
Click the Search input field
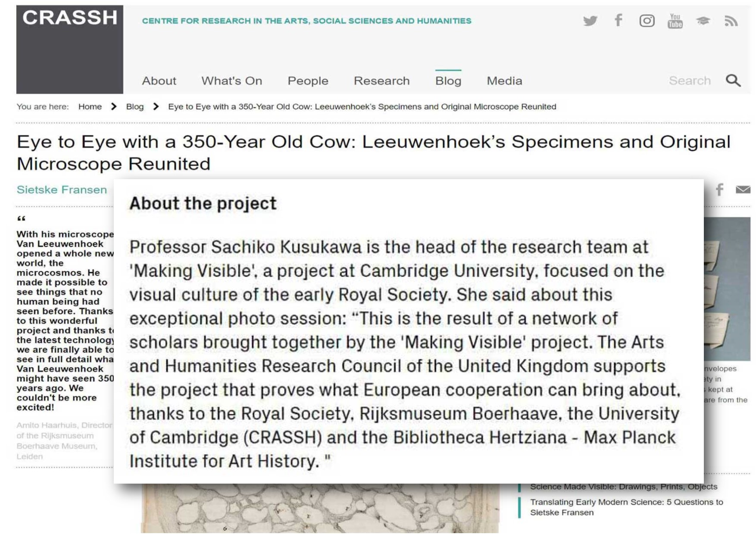(x=690, y=81)
